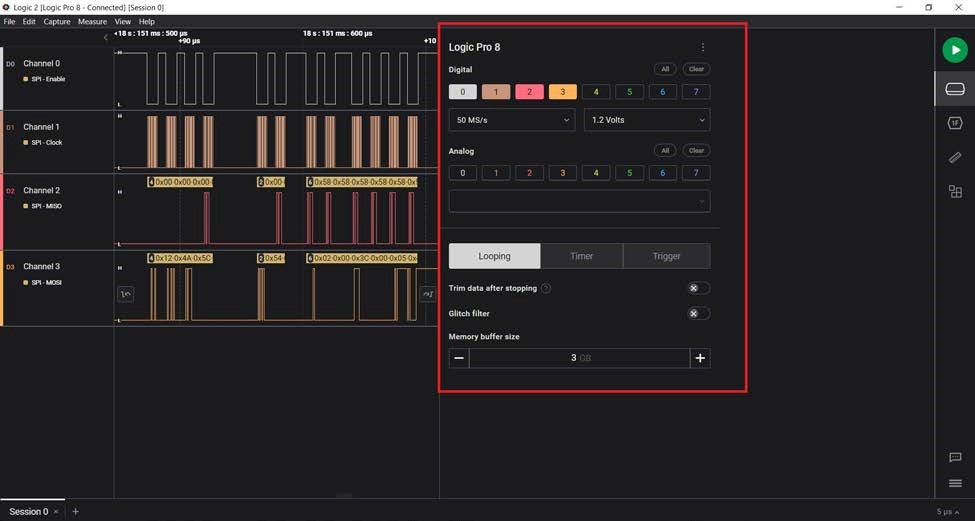Open the empty analog sample rate dropdown
This screenshot has width=975, height=521.
tap(580, 201)
